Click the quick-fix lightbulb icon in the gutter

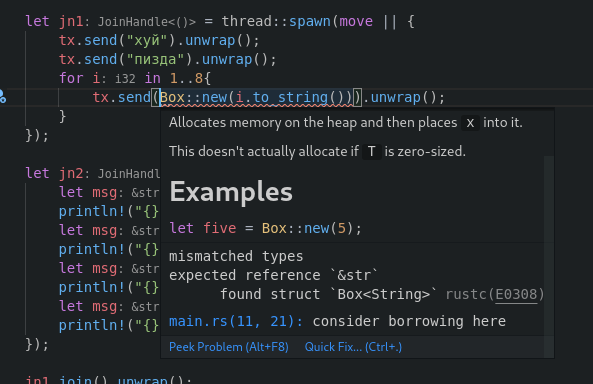[x=2, y=97]
